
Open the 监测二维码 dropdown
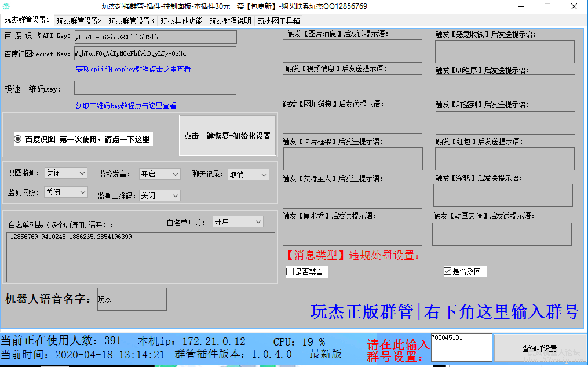(x=160, y=195)
